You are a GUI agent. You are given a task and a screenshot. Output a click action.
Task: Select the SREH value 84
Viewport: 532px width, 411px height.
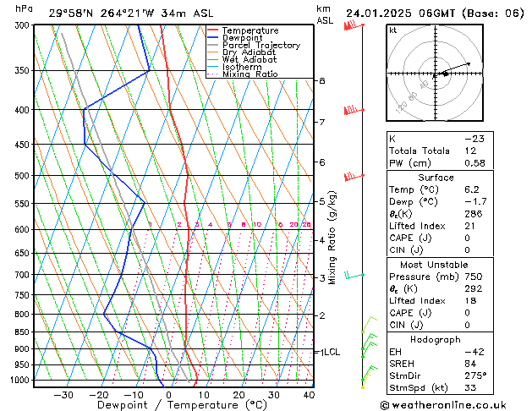pos(470,364)
